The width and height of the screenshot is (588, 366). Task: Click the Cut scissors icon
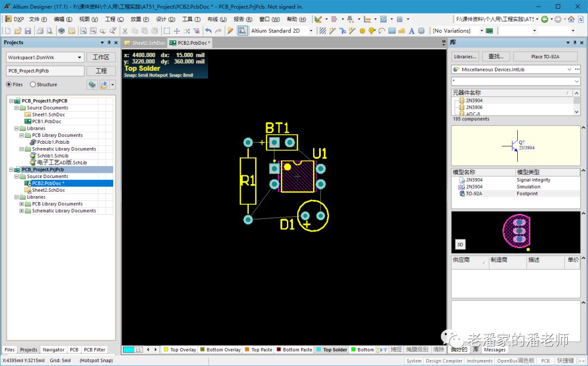(x=125, y=31)
